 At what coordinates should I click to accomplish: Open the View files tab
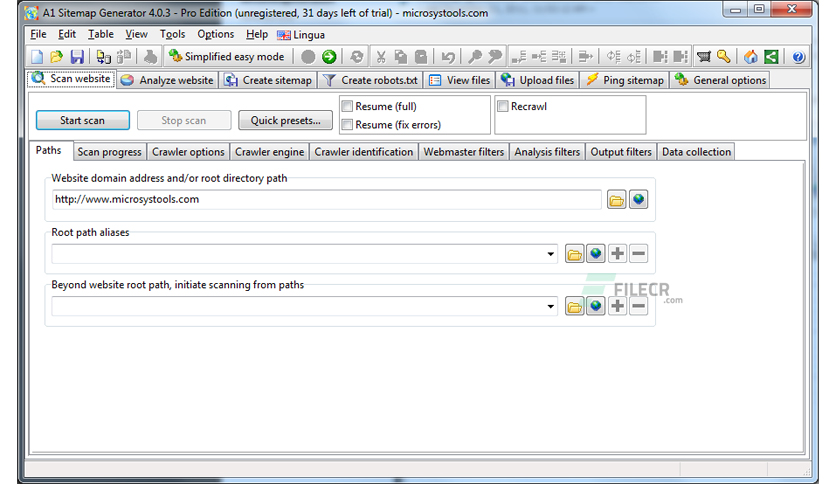click(x=460, y=80)
